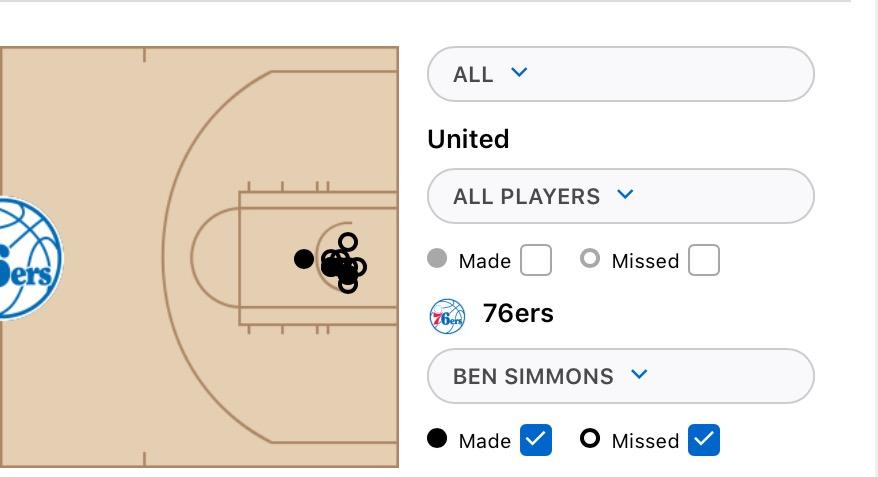Click the hollow Missed legend circle for 76ers

pyautogui.click(x=590, y=438)
